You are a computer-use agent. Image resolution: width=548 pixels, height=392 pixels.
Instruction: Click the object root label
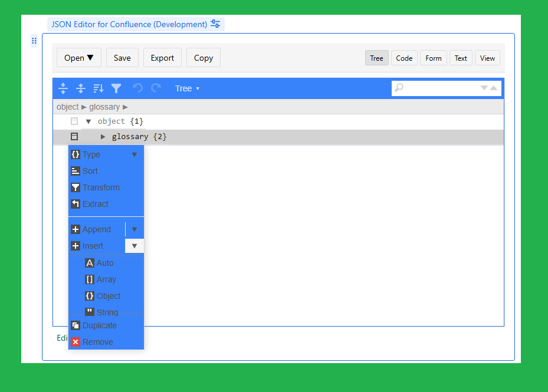[111, 121]
